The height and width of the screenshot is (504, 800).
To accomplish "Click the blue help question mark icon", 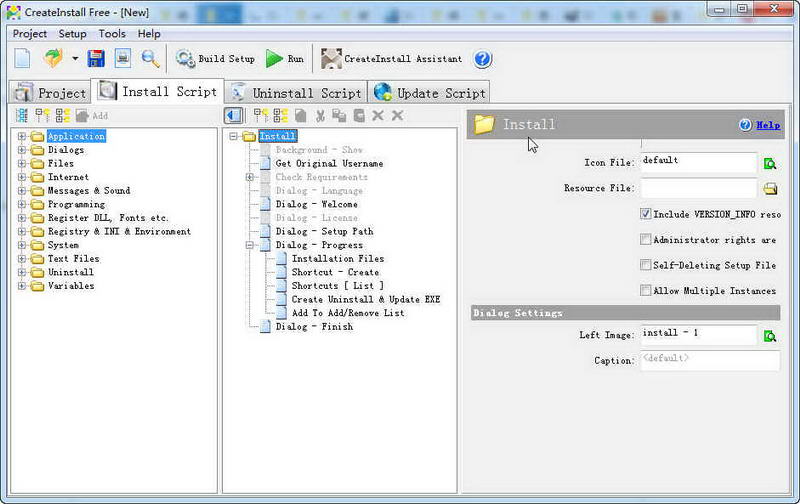I will [482, 59].
